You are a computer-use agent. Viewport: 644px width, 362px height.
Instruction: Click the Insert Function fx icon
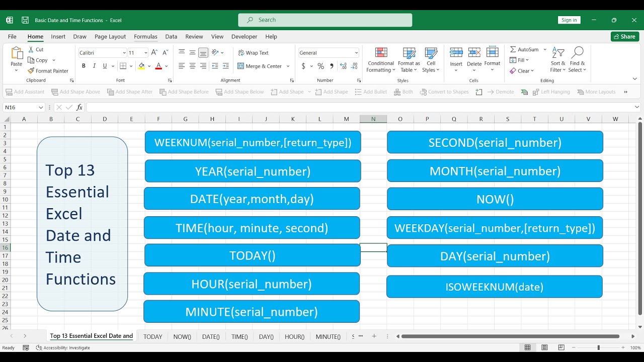(79, 107)
